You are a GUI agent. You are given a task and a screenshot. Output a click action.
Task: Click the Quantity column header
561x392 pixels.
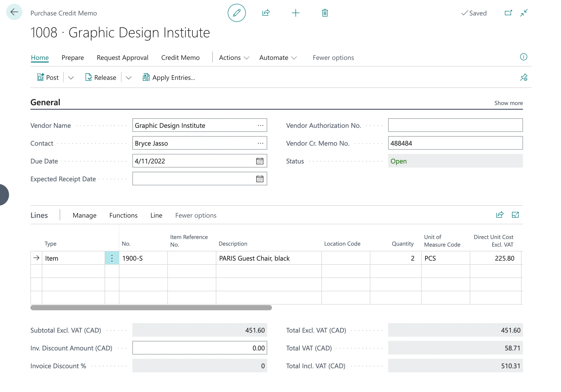pos(403,244)
